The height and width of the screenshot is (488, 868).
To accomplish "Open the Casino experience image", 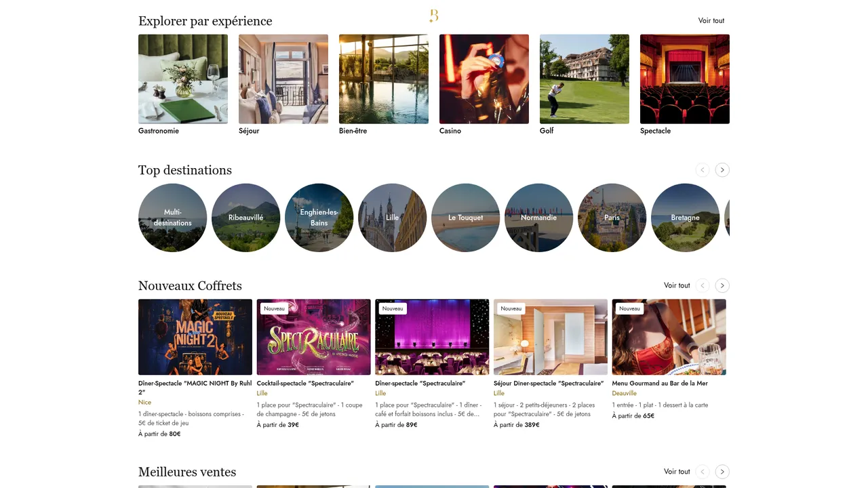I will click(x=484, y=79).
